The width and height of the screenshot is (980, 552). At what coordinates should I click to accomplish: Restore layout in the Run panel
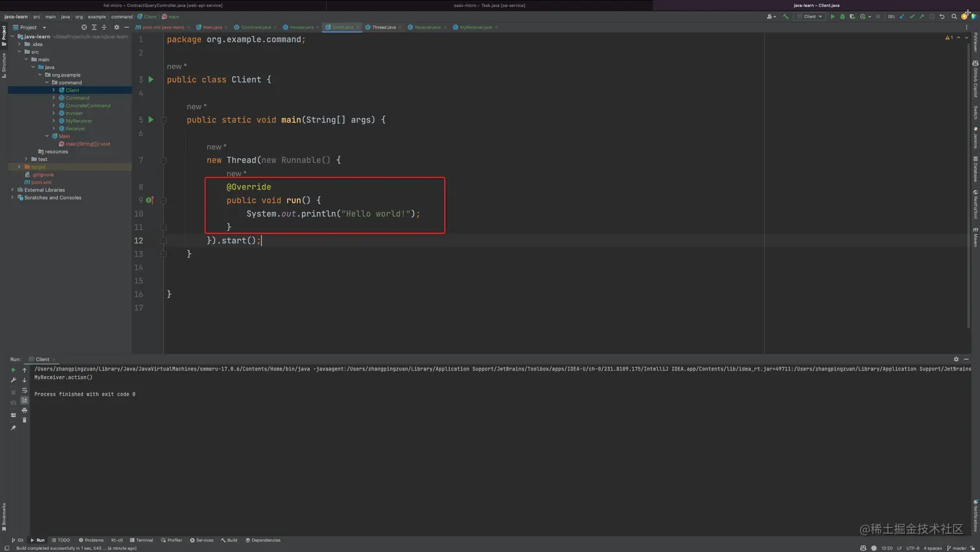(13, 415)
